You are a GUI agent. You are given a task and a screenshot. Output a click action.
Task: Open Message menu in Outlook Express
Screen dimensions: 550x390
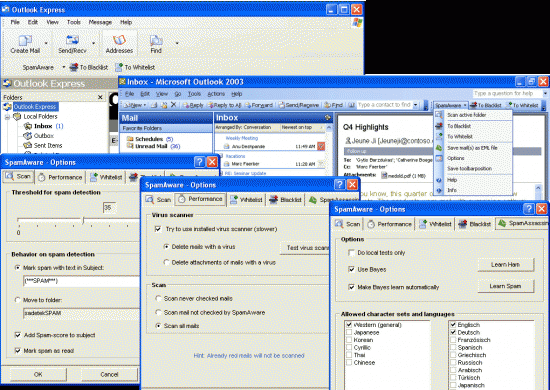click(100, 22)
